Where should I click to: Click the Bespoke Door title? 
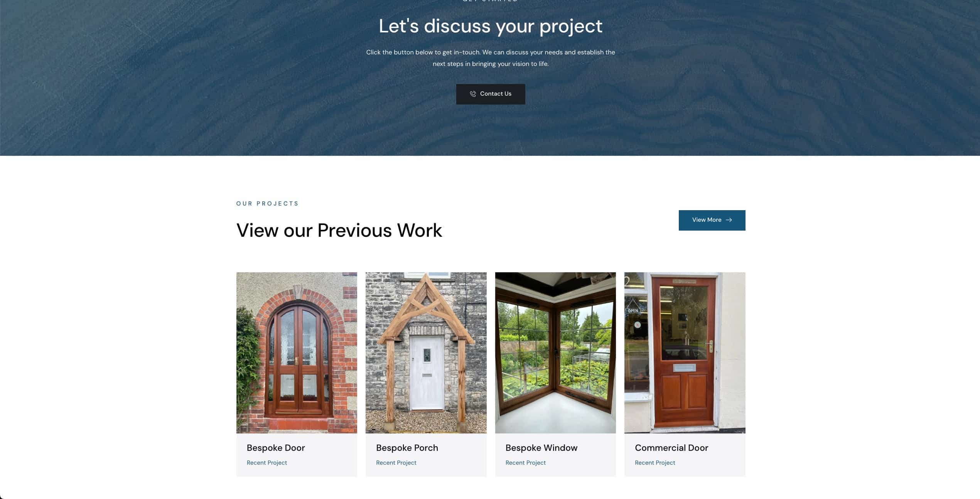[x=276, y=448]
